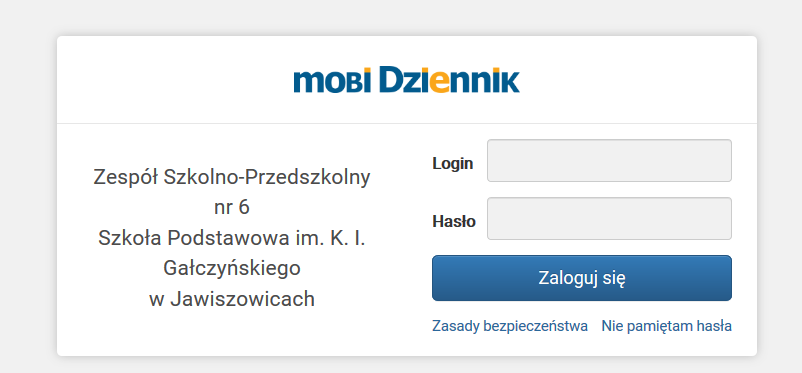The height and width of the screenshot is (373, 802).
Task: Click the word mobi in the logo
Action: point(332,81)
